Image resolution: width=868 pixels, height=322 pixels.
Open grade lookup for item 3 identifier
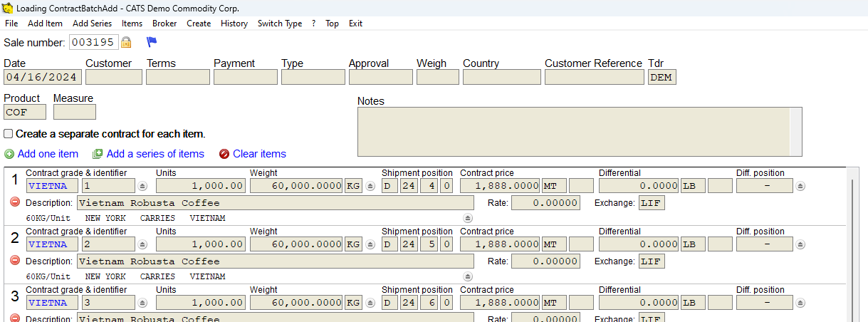(x=142, y=303)
